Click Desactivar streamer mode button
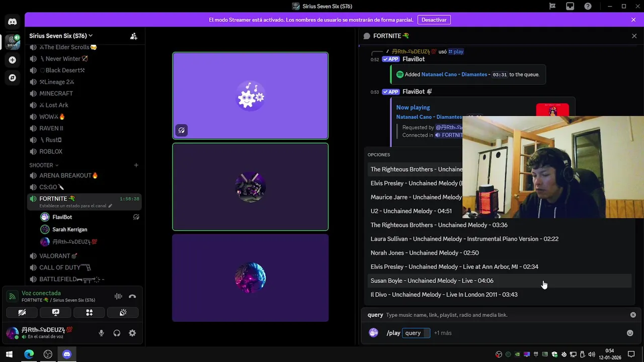The image size is (644, 362). [434, 20]
